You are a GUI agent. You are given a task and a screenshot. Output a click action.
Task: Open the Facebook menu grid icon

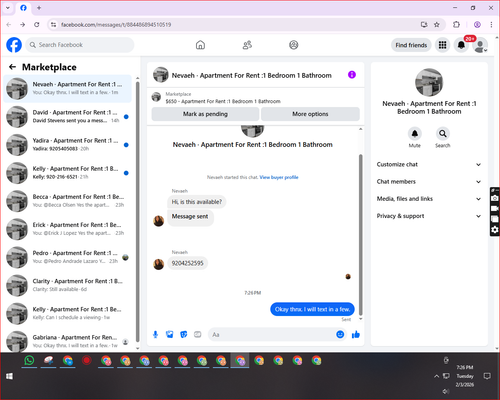click(442, 45)
